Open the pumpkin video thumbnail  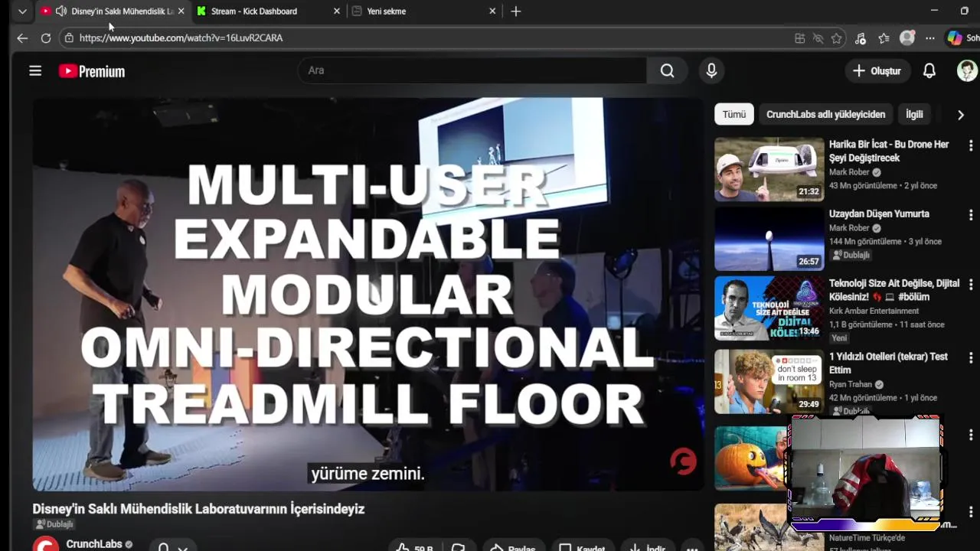pos(750,458)
